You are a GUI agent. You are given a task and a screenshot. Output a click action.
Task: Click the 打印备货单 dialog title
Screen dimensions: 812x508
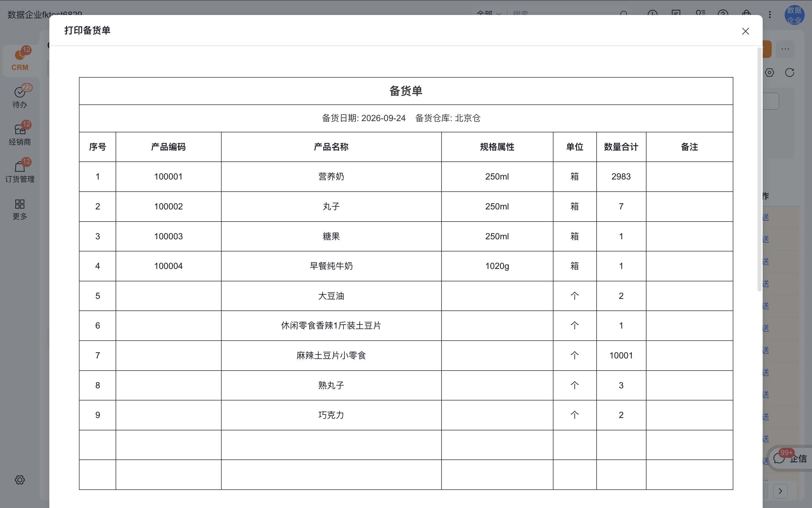87,30
